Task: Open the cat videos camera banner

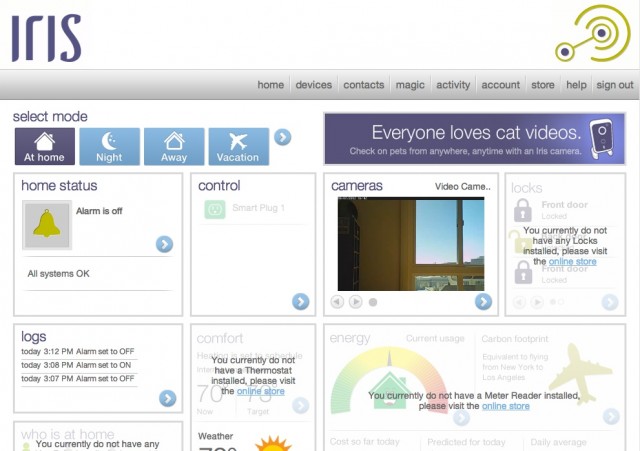Action: tap(474, 139)
